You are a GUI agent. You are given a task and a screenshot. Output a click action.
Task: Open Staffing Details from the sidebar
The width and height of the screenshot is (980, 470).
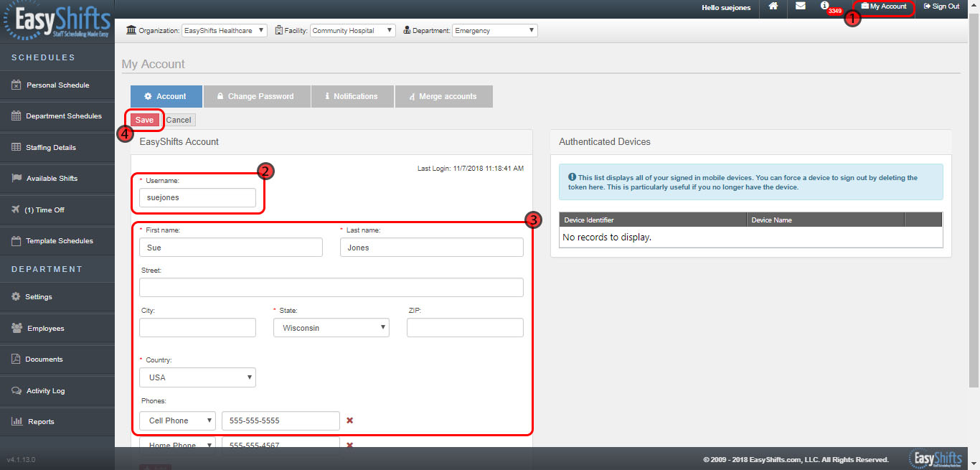click(57, 148)
